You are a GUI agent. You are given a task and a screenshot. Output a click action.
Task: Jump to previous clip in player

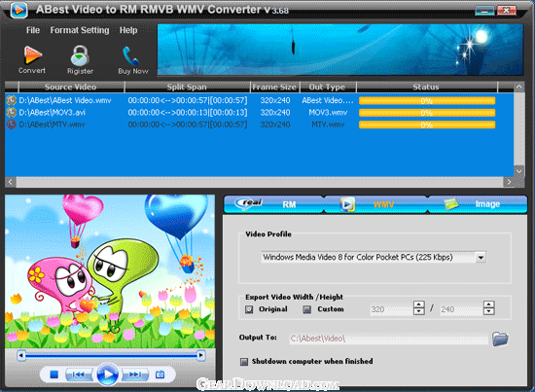click(79, 374)
